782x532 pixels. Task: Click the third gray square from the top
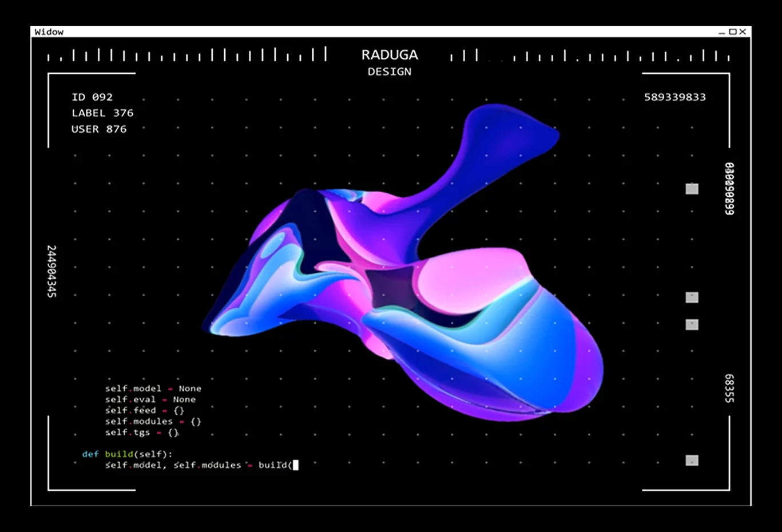tap(692, 325)
